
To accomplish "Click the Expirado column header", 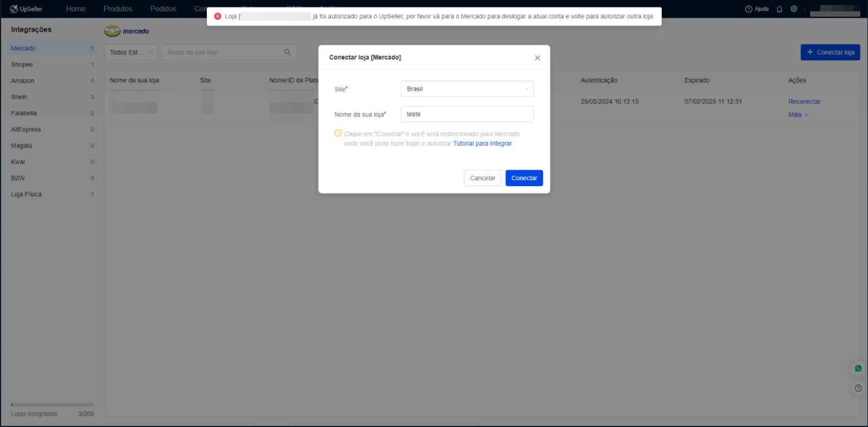I will click(x=697, y=81).
